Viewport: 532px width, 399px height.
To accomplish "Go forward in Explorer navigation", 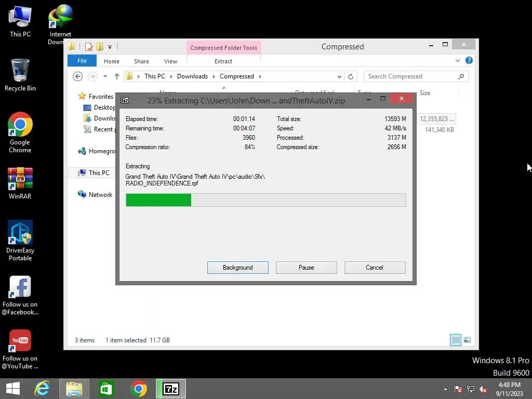I will click(x=92, y=76).
